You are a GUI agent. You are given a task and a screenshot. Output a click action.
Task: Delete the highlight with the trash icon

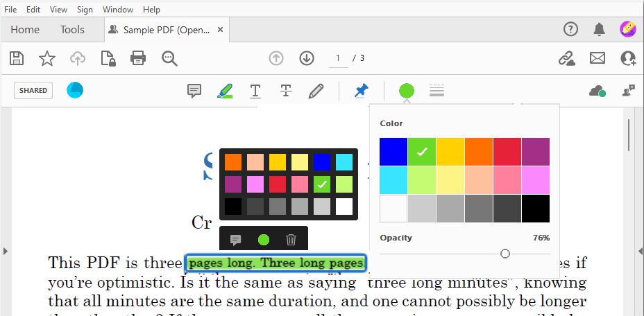[291, 240]
